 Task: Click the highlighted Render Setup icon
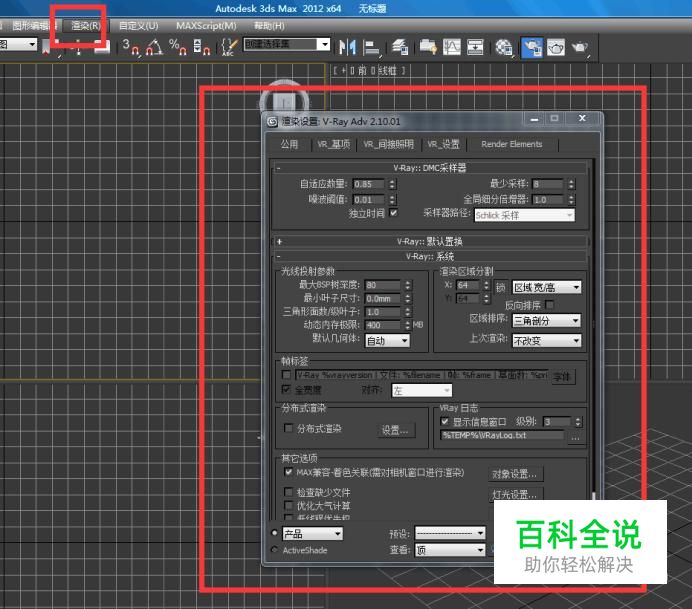pyautogui.click(x=532, y=48)
